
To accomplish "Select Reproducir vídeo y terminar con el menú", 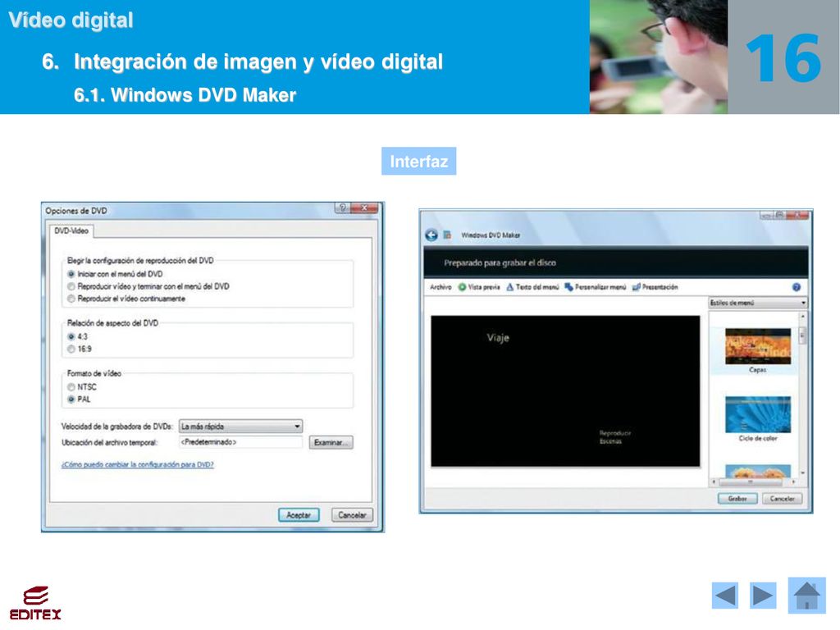I will click(148, 286).
